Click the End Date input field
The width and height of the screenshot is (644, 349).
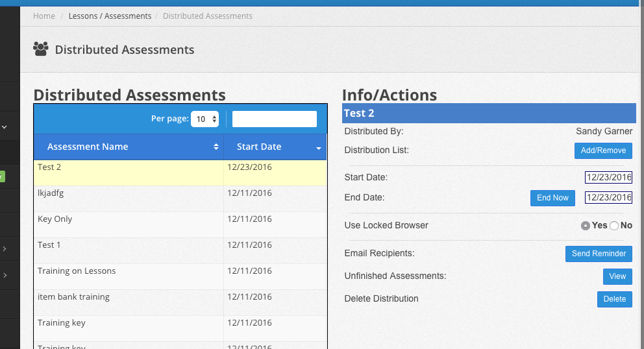[608, 198]
